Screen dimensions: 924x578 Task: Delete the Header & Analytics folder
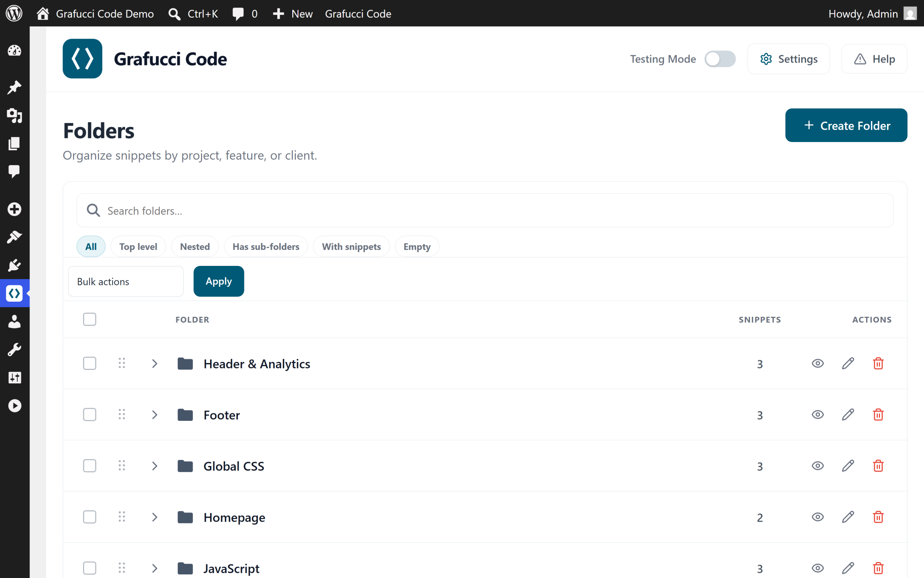coord(878,363)
